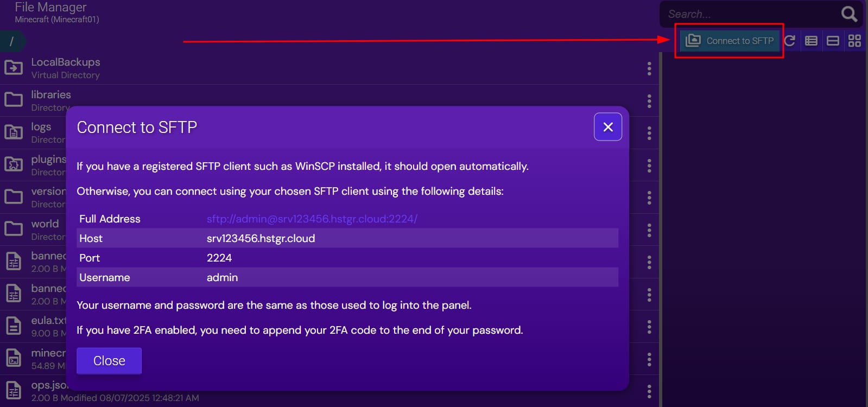The image size is (868, 407).
Task: Click the eula.txt file icon
Action: coord(14,326)
